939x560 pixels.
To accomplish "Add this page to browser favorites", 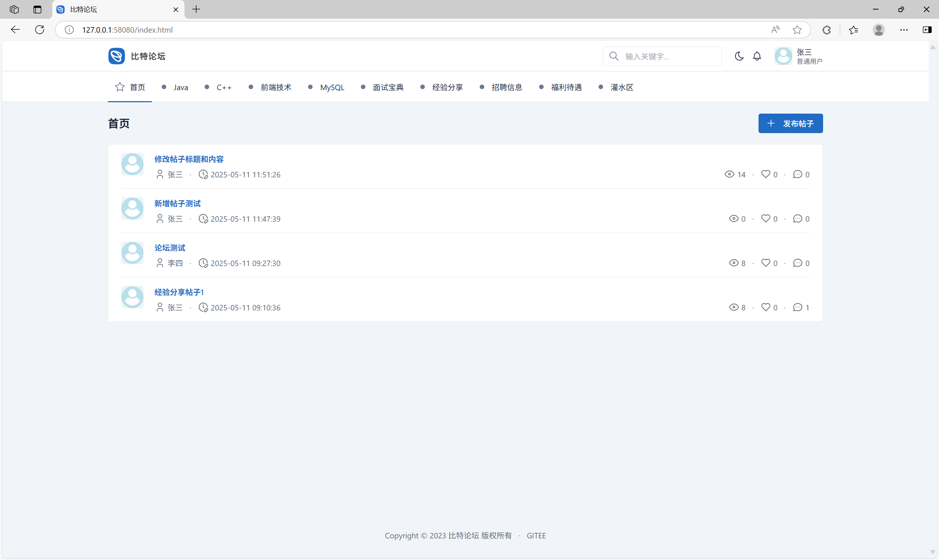I will tap(797, 30).
